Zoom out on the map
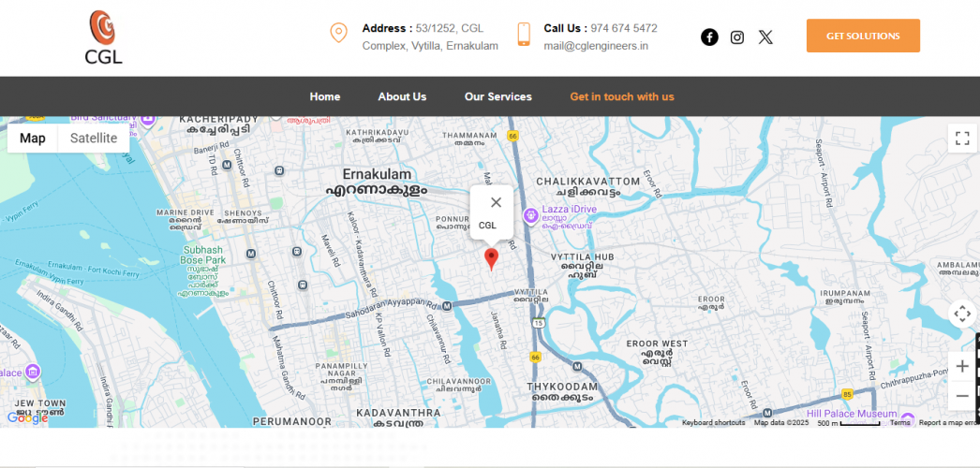 [962, 396]
